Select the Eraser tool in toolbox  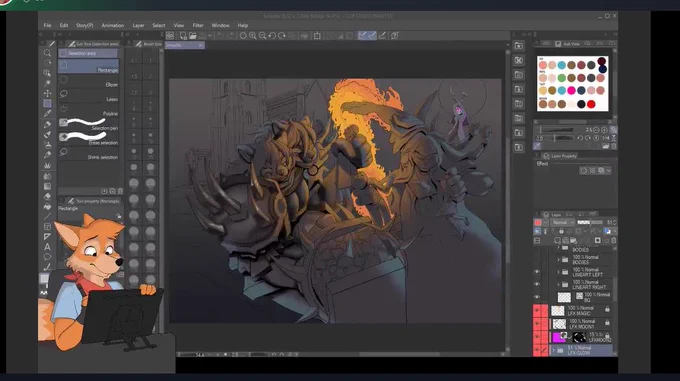coord(47,196)
